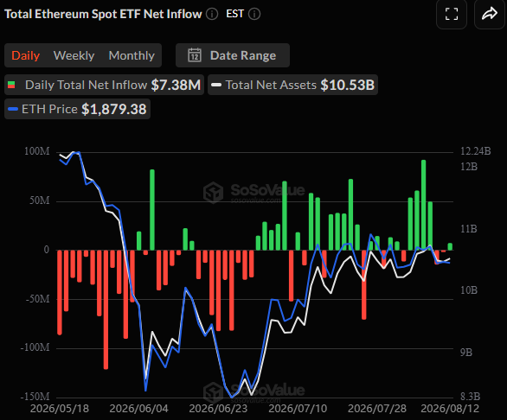The image size is (507, 420).
Task: Click the last green bar at 2026/08/12
Action: click(450, 246)
